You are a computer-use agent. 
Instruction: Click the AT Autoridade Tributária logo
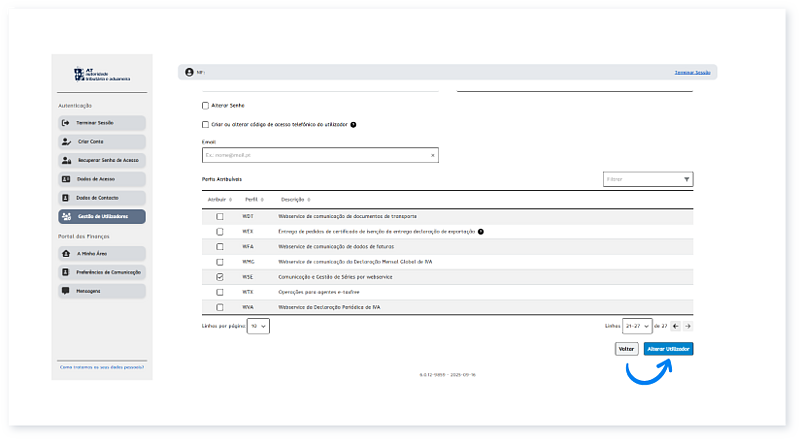[102, 75]
